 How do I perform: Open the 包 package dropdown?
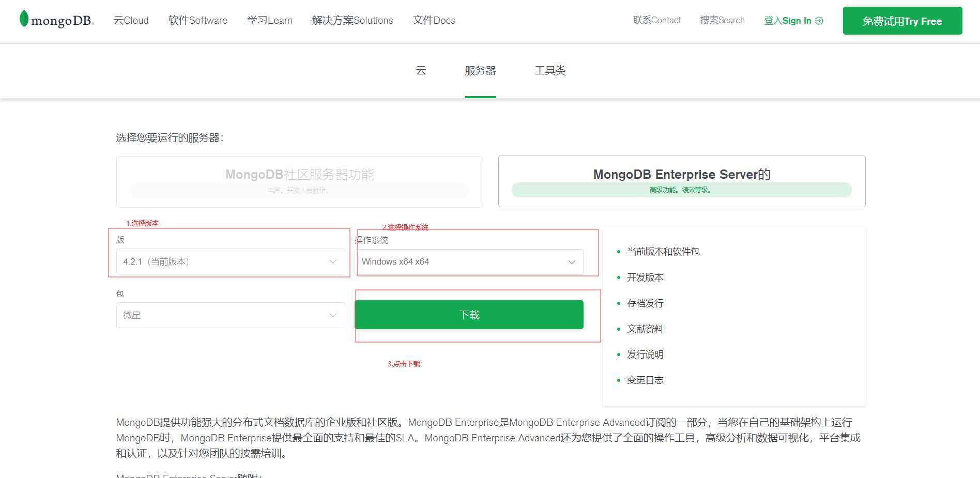[x=231, y=315]
